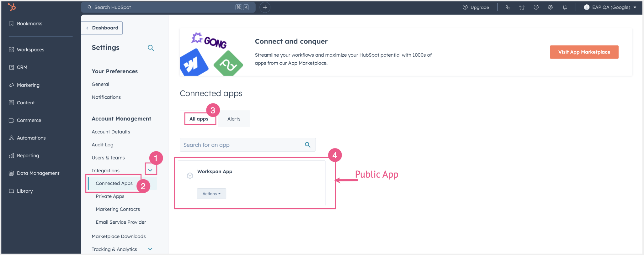Click the calling phone icon in top bar
The width and height of the screenshot is (644, 255).
click(508, 7)
